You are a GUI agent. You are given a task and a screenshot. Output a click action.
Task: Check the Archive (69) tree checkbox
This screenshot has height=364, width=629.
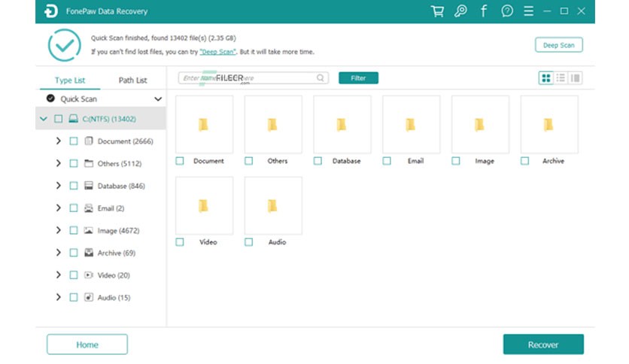tap(74, 253)
